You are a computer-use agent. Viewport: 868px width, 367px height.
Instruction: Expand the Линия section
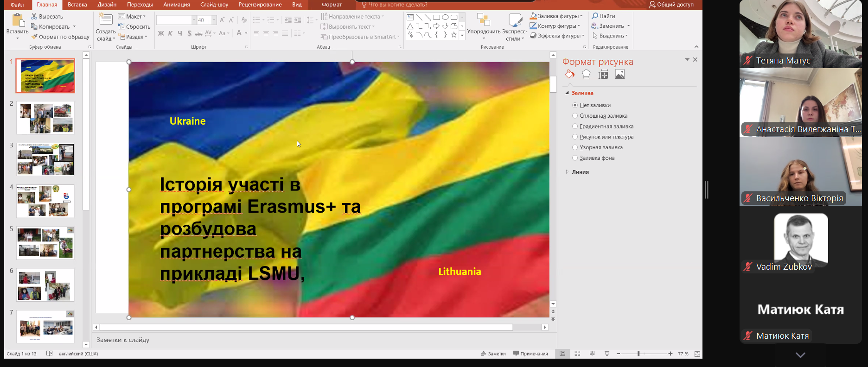[577, 172]
